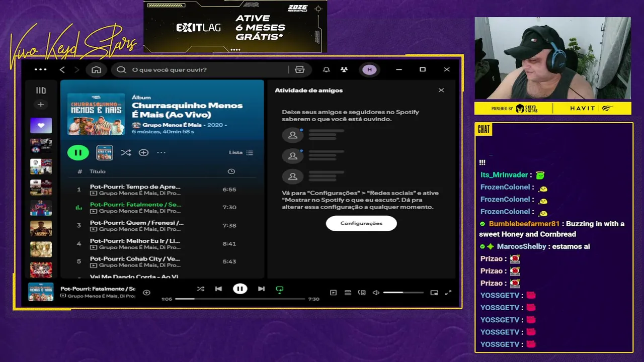
Task: Adjust the volume slider
Action: 403,293
